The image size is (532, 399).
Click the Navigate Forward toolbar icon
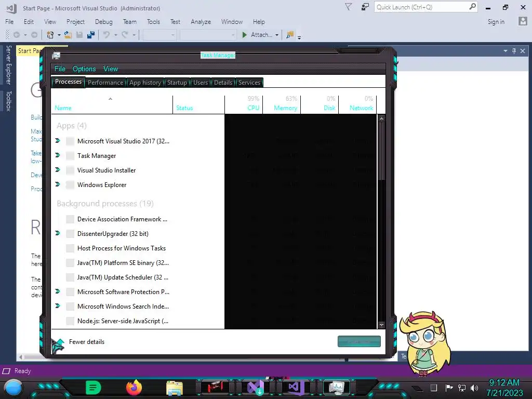point(34,35)
